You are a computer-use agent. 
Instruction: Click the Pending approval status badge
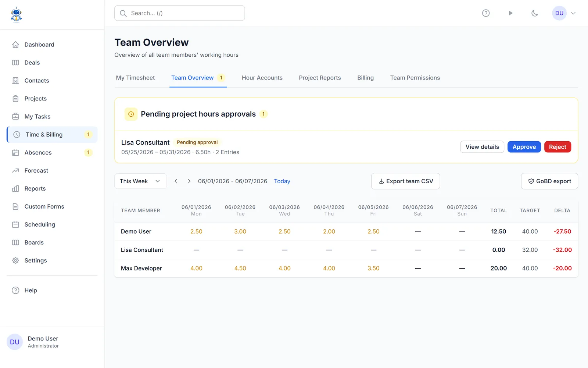[197, 142]
